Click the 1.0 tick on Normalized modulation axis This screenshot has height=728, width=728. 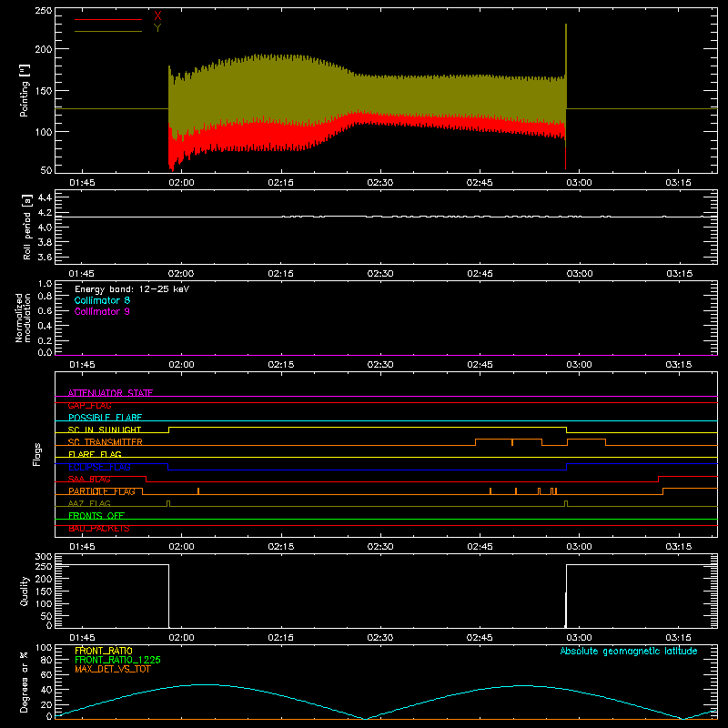[45, 284]
